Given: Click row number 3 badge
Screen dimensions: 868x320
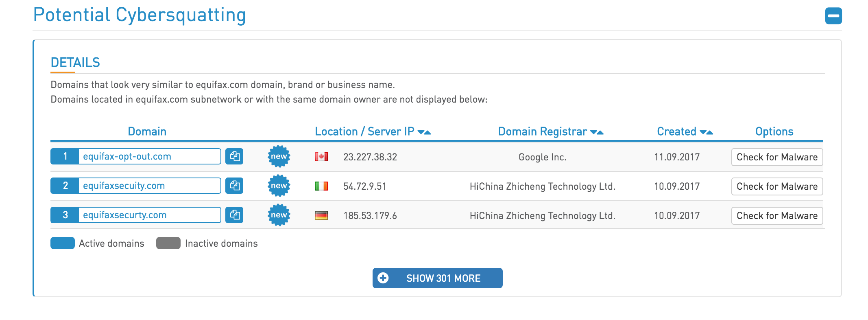Looking at the screenshot, I should 65,215.
